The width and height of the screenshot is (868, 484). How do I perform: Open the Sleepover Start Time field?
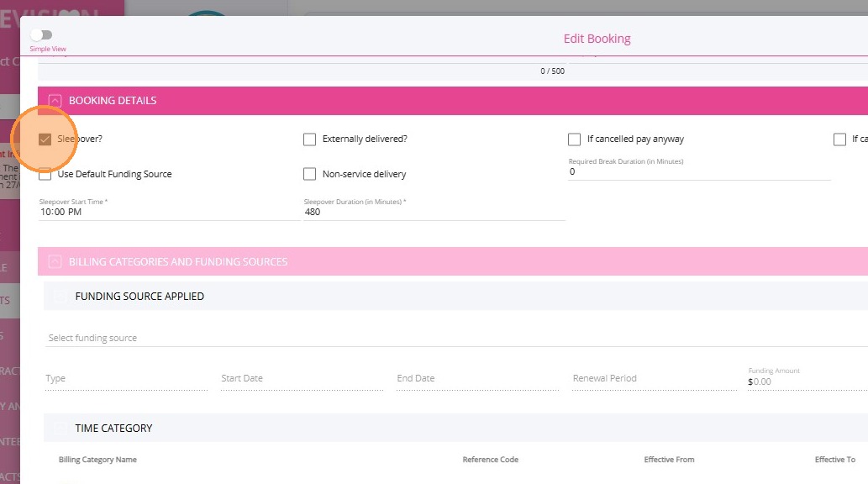point(168,213)
